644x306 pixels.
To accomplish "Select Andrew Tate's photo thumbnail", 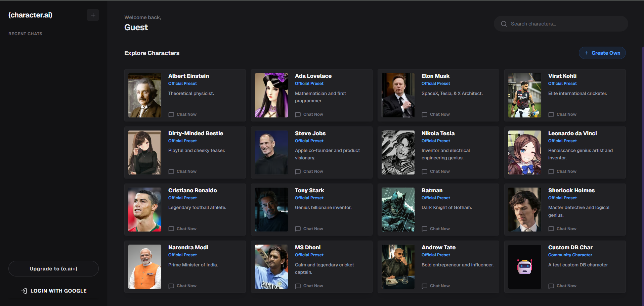I will [x=398, y=267].
